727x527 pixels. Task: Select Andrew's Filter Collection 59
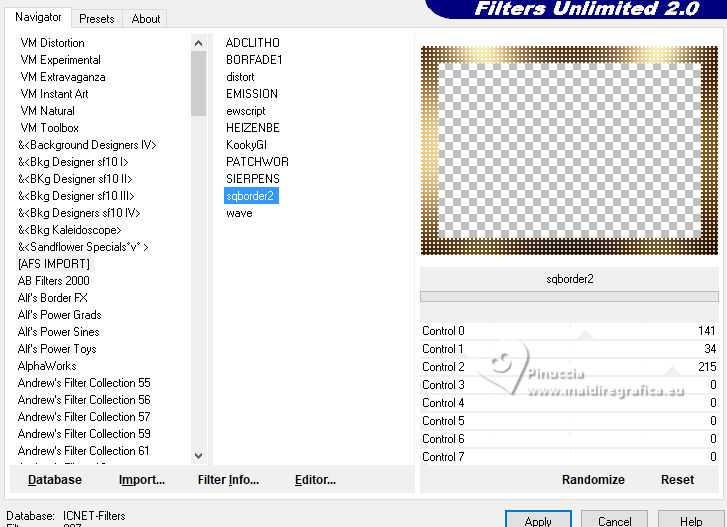tap(84, 434)
